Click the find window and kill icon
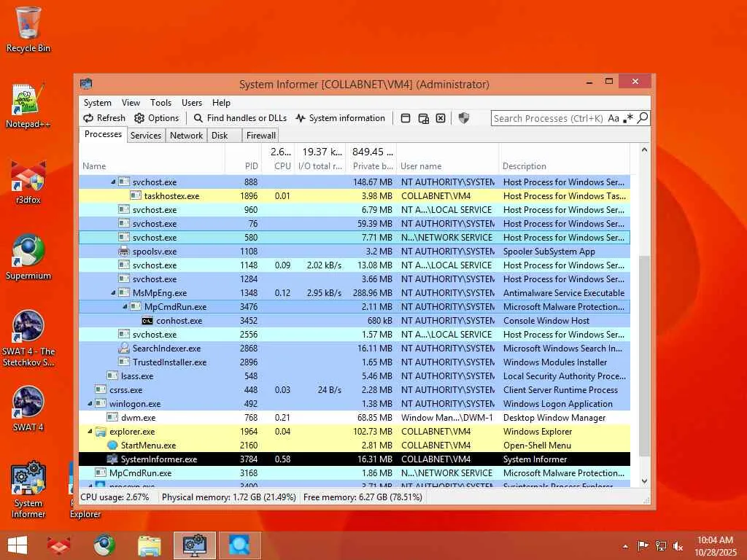 441,118
